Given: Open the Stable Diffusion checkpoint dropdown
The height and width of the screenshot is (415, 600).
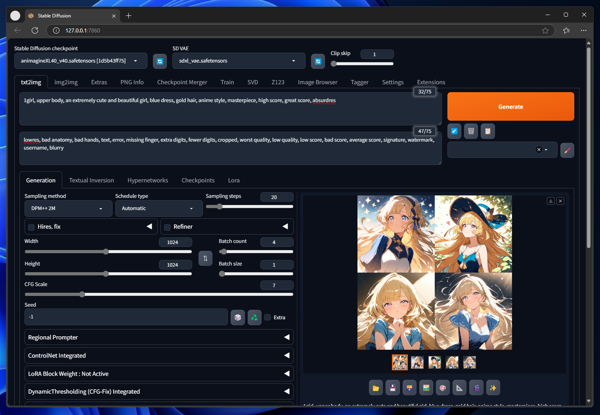Looking at the screenshot, I should click(81, 61).
